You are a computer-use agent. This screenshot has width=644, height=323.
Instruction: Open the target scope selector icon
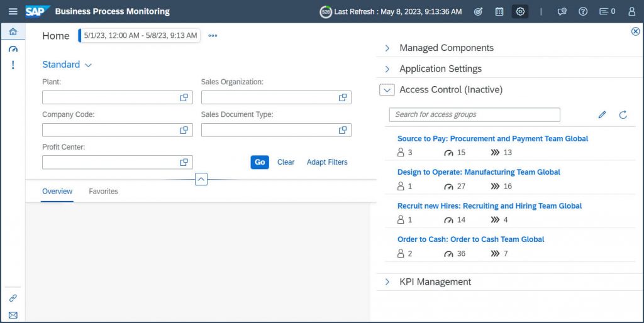(478, 11)
